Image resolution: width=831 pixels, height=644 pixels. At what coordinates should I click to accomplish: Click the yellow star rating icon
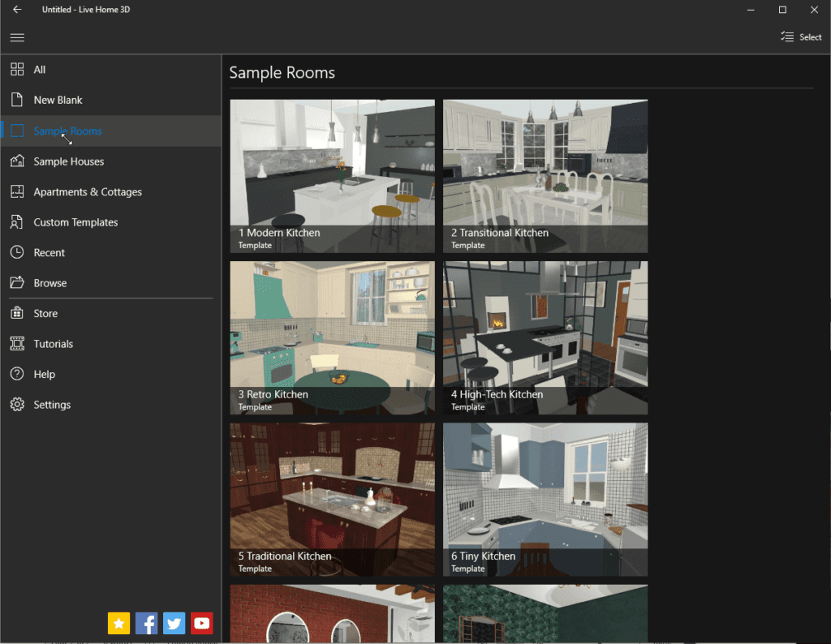point(118,624)
